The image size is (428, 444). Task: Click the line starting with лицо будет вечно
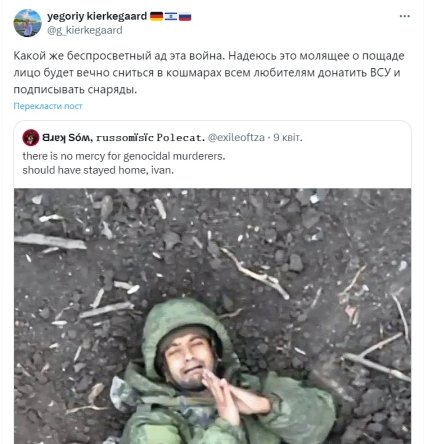[207, 73]
